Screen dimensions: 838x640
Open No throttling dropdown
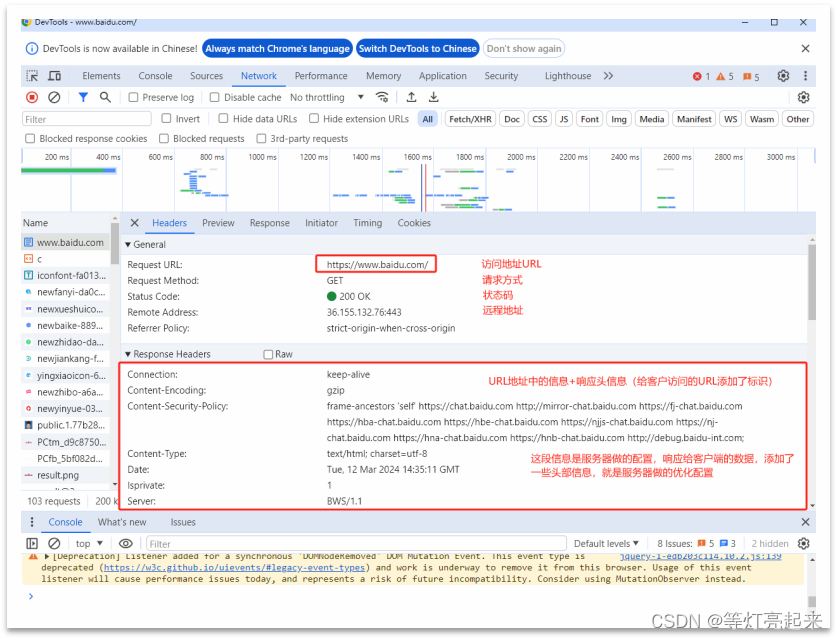click(327, 97)
